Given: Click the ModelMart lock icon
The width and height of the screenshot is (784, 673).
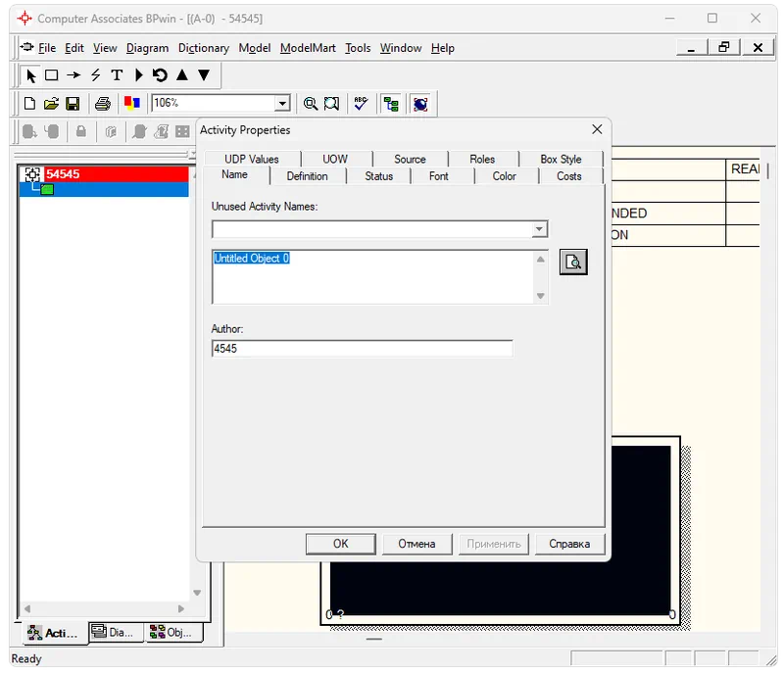Looking at the screenshot, I should tap(81, 131).
